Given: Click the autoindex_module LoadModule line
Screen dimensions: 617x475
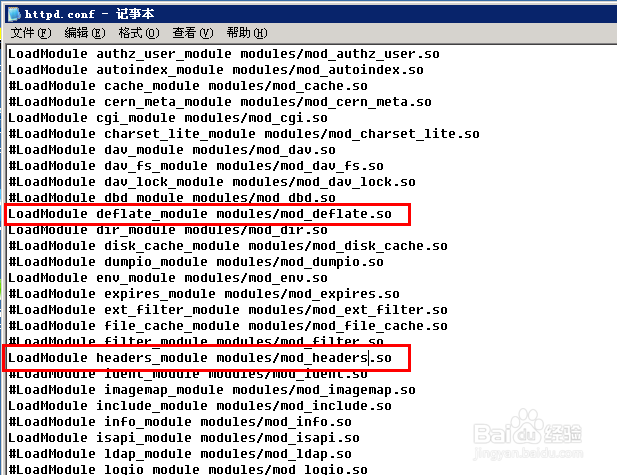Looking at the screenshot, I should pyautogui.click(x=216, y=70).
